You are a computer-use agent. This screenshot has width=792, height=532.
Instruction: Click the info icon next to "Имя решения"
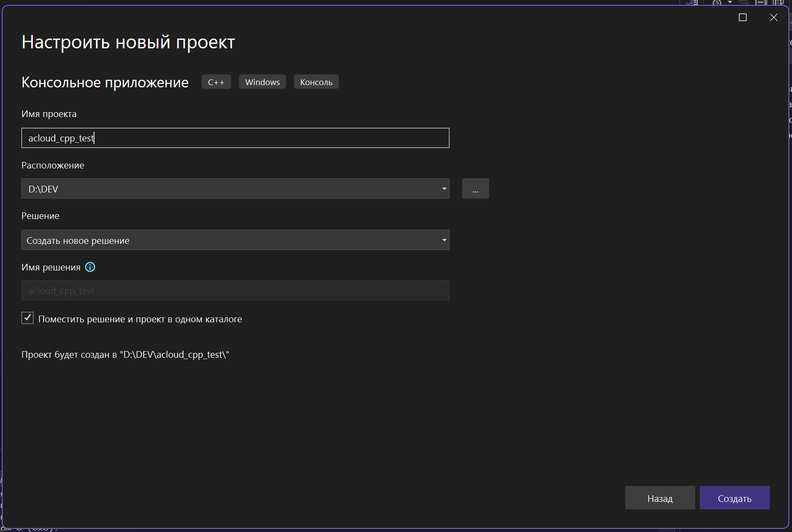coord(90,267)
